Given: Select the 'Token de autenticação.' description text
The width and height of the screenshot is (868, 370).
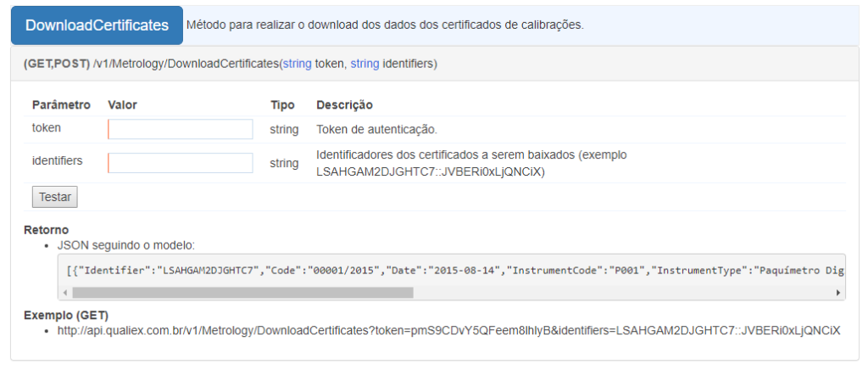Looking at the screenshot, I should (376, 130).
